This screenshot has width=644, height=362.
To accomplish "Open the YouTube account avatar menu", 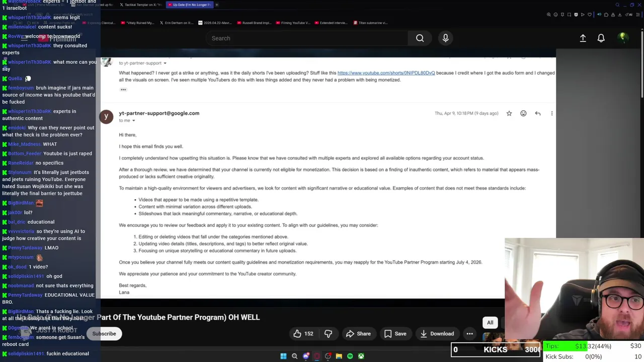I will (x=622, y=38).
